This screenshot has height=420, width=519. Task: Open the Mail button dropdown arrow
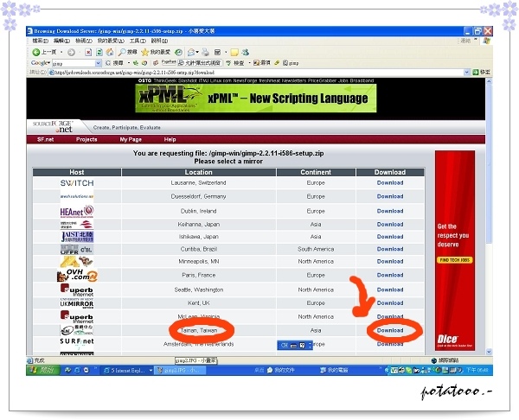(x=197, y=52)
